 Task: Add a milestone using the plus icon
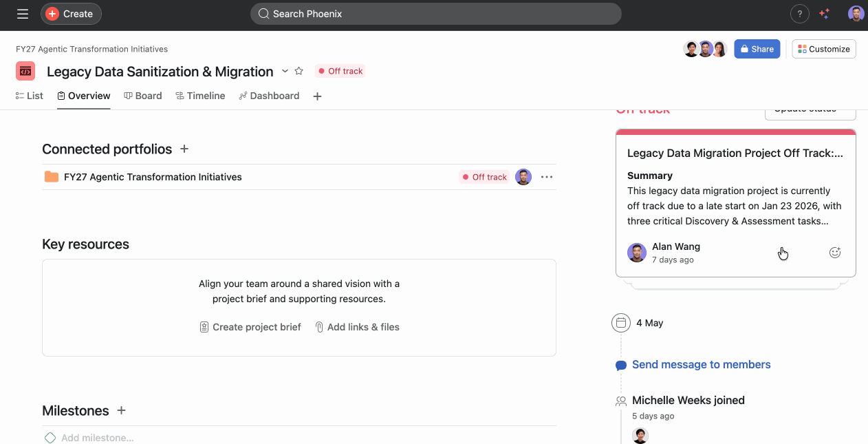pos(122,410)
